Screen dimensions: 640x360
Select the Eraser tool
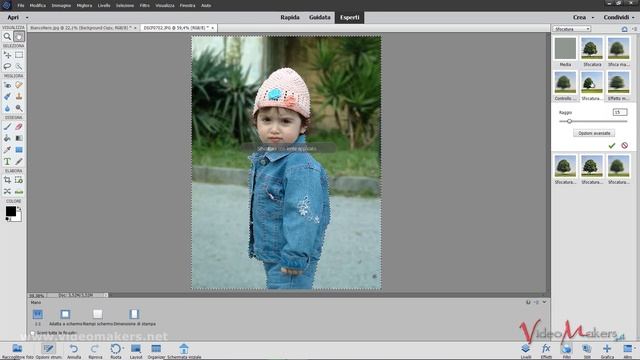(19, 127)
